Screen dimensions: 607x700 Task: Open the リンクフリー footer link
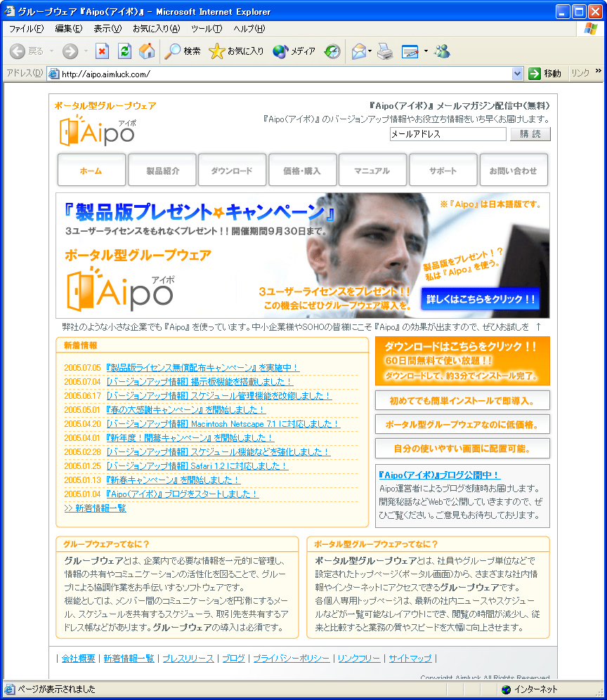click(x=359, y=659)
